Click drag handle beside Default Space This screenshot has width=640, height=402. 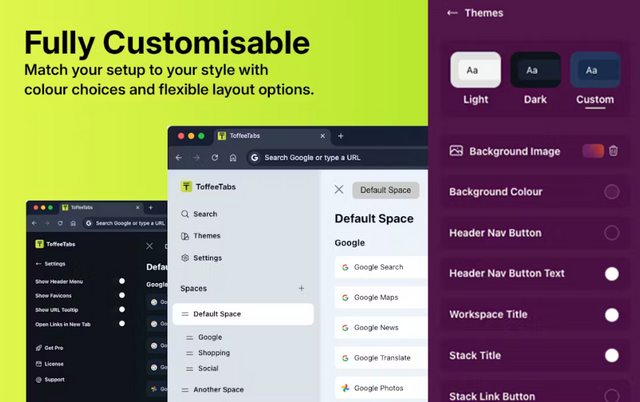click(185, 314)
